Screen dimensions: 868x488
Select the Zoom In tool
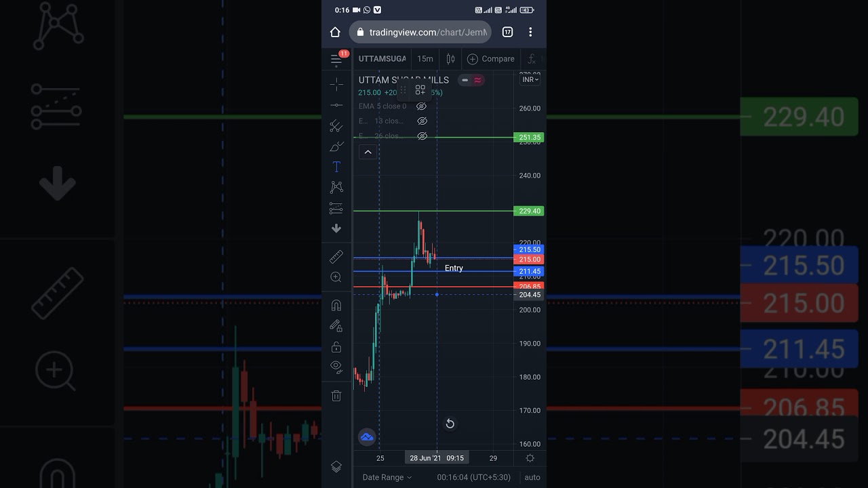click(336, 277)
